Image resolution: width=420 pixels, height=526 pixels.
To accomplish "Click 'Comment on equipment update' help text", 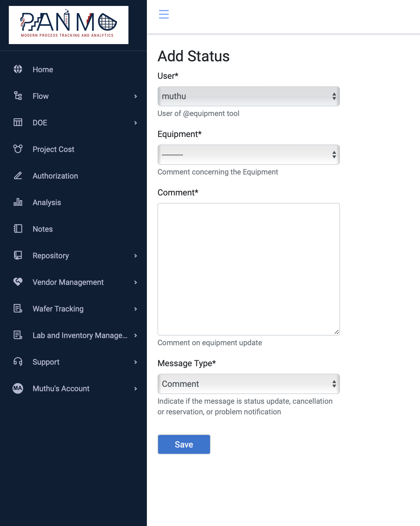I will click(x=210, y=343).
